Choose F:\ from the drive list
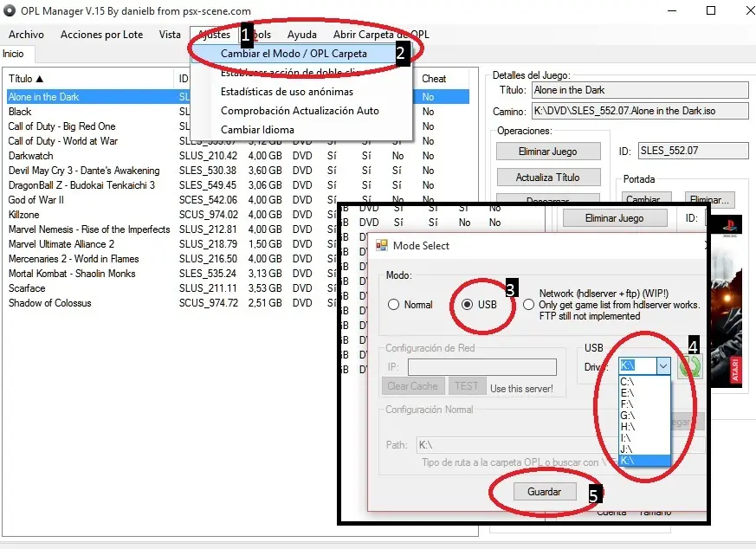The height and width of the screenshot is (549, 756). point(644,404)
